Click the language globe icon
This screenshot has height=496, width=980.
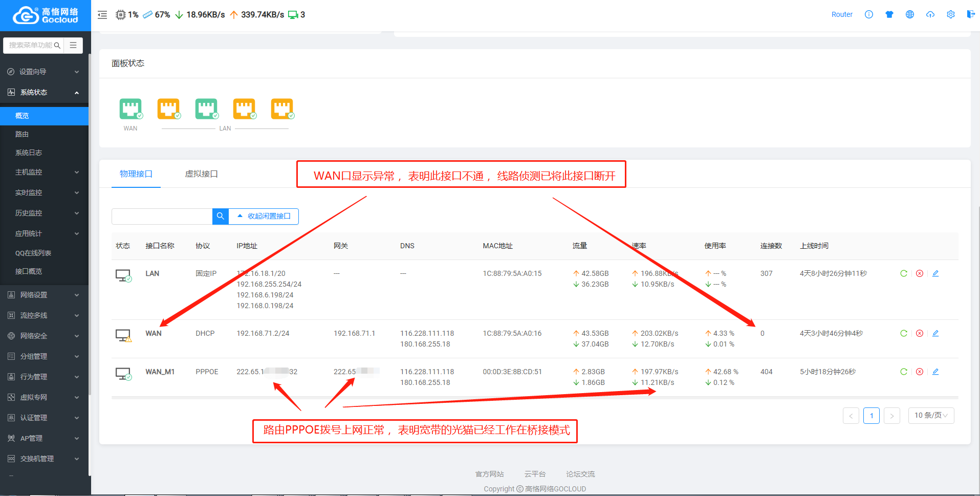tap(910, 14)
